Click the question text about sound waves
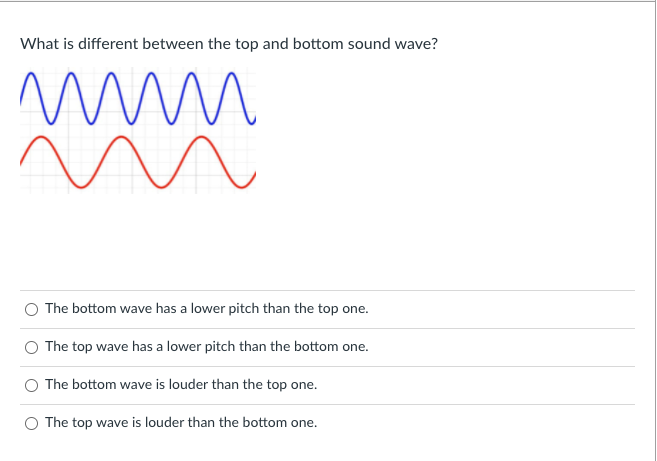This screenshot has height=461, width=657. 229,44
